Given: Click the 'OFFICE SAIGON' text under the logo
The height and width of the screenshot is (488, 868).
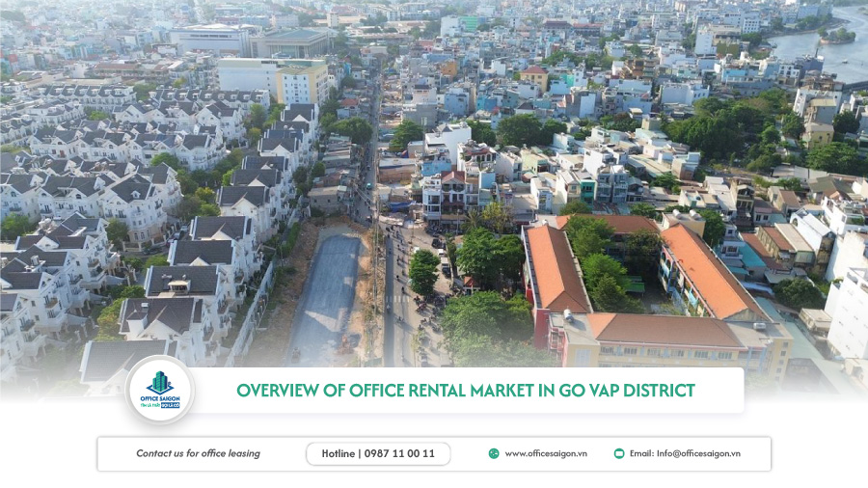Looking at the screenshot, I should tap(160, 398).
